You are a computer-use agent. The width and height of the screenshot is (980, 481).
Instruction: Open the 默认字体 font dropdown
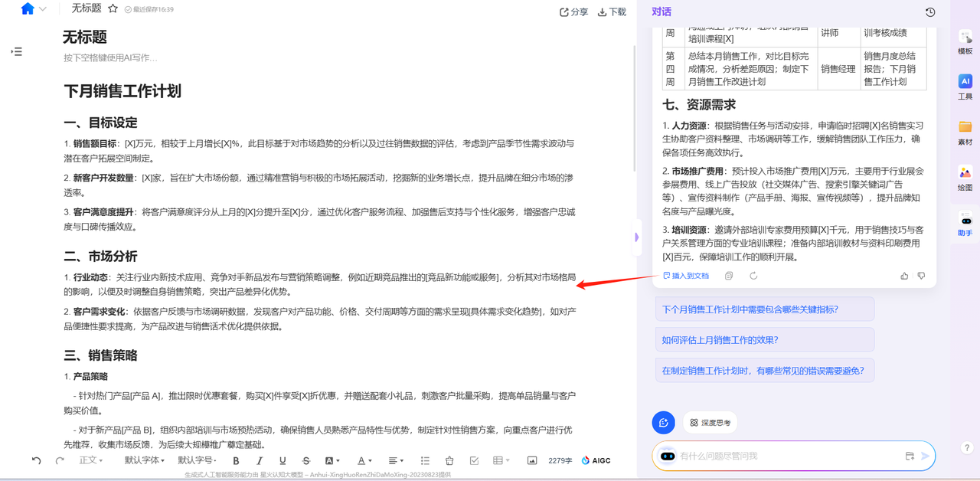(144, 460)
